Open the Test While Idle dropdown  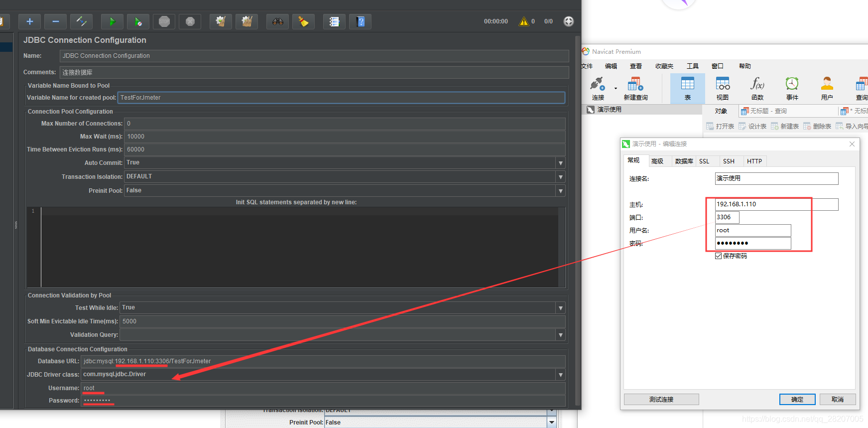[561, 308]
